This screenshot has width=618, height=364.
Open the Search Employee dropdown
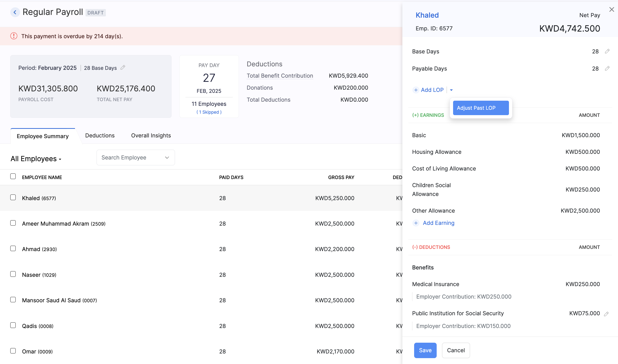(x=167, y=157)
